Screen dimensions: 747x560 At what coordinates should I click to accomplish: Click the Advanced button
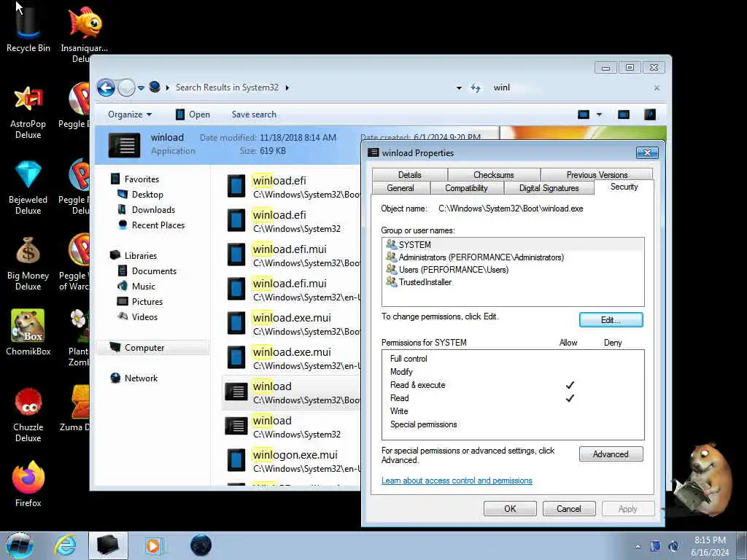pos(611,454)
